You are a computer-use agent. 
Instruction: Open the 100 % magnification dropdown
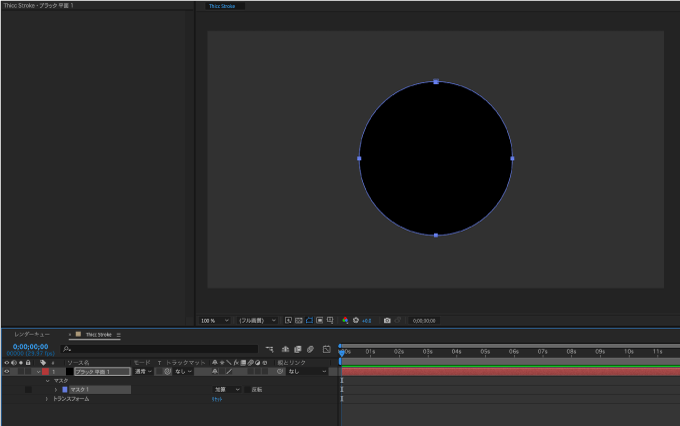214,321
